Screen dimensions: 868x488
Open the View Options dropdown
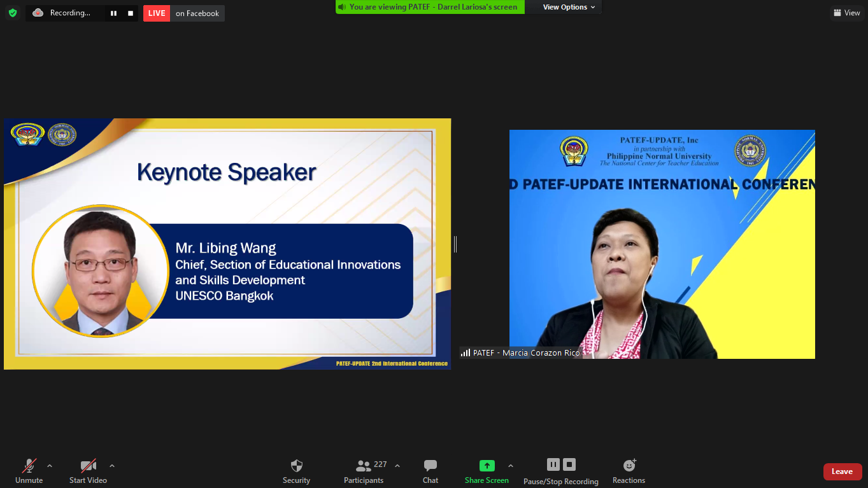tap(569, 7)
